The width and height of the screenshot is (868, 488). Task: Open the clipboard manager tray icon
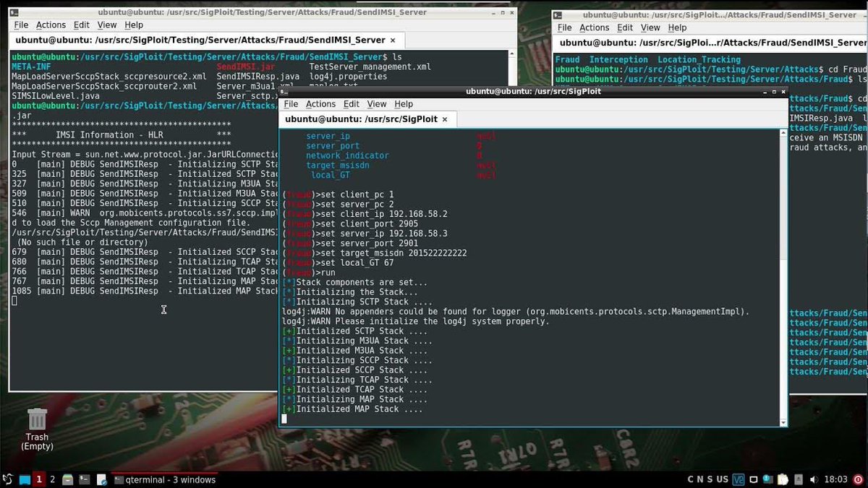click(x=784, y=479)
